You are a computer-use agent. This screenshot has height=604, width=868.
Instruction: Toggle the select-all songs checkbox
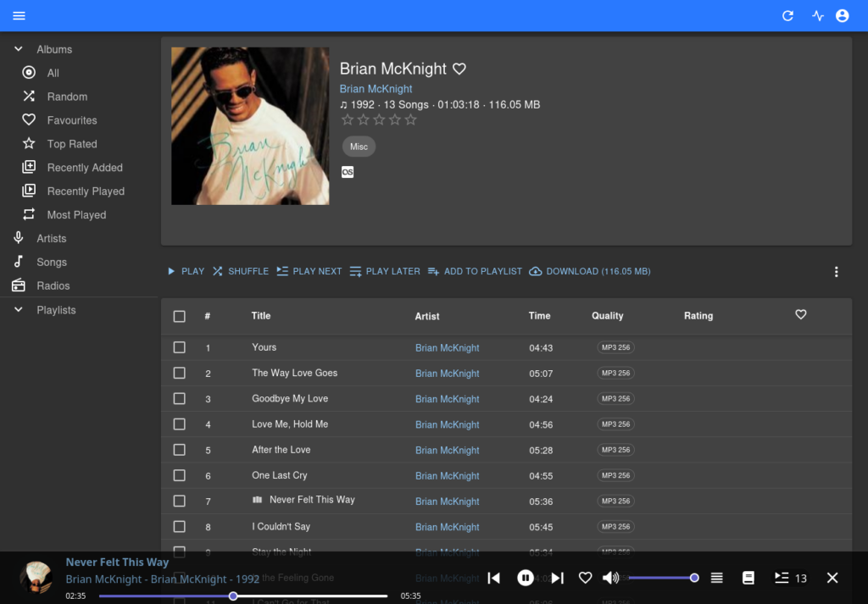tap(180, 316)
